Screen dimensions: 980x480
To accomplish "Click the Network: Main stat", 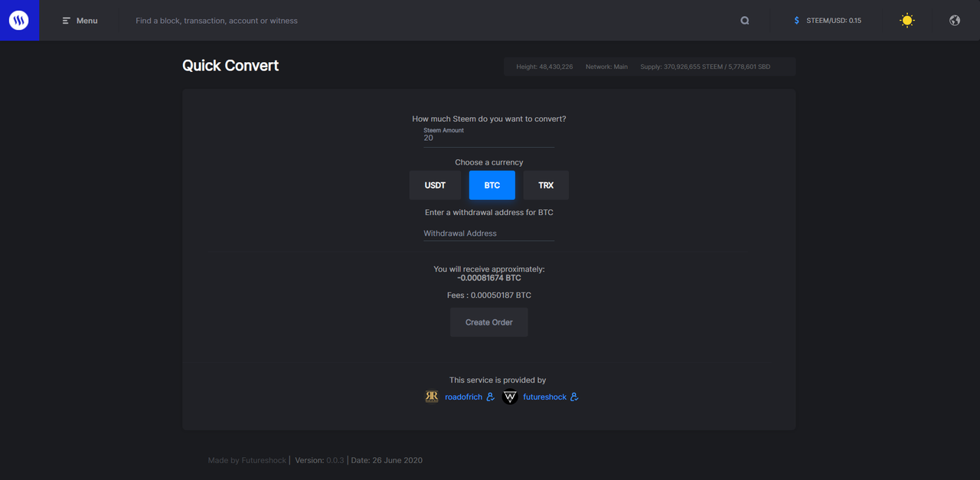I will click(x=606, y=67).
